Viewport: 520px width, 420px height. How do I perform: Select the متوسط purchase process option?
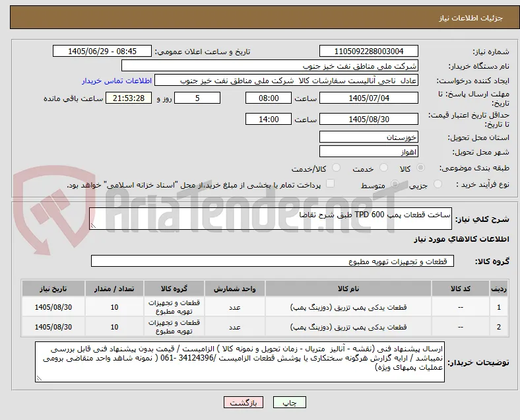(x=395, y=184)
